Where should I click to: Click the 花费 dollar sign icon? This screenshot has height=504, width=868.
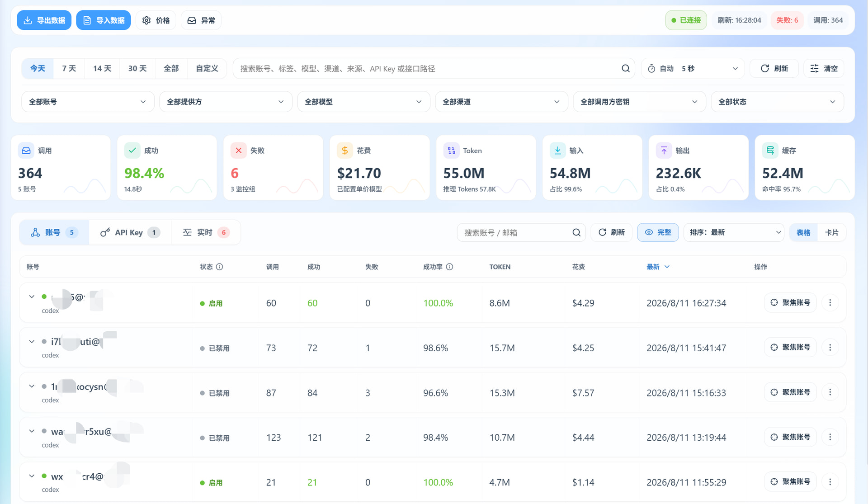pos(345,151)
